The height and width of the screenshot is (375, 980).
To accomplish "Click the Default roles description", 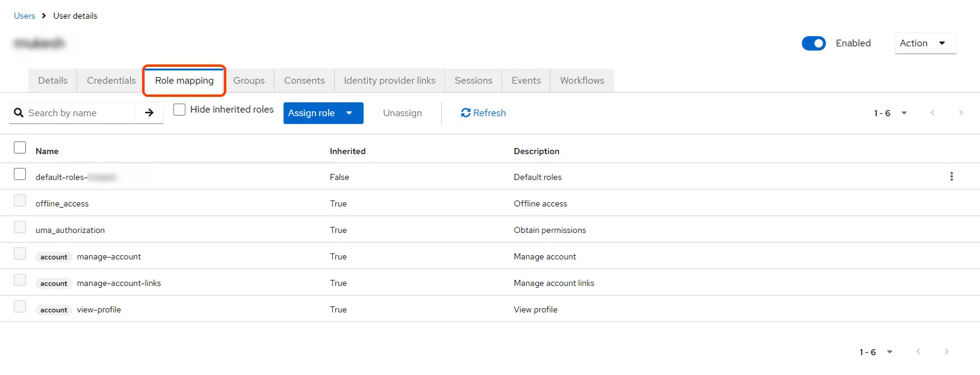I will [x=538, y=177].
